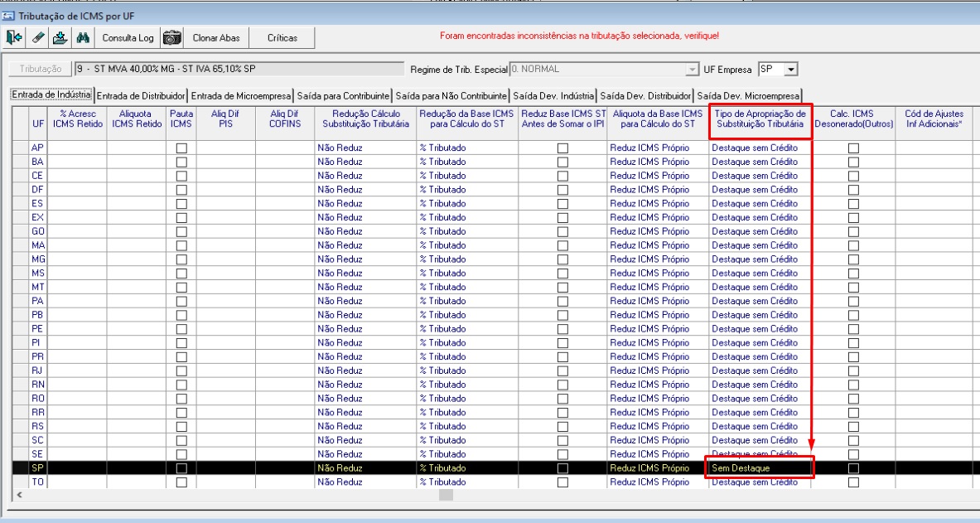980x523 pixels.
Task: Click the left arrow of the horizontal scrollbar
Action: tap(19, 495)
